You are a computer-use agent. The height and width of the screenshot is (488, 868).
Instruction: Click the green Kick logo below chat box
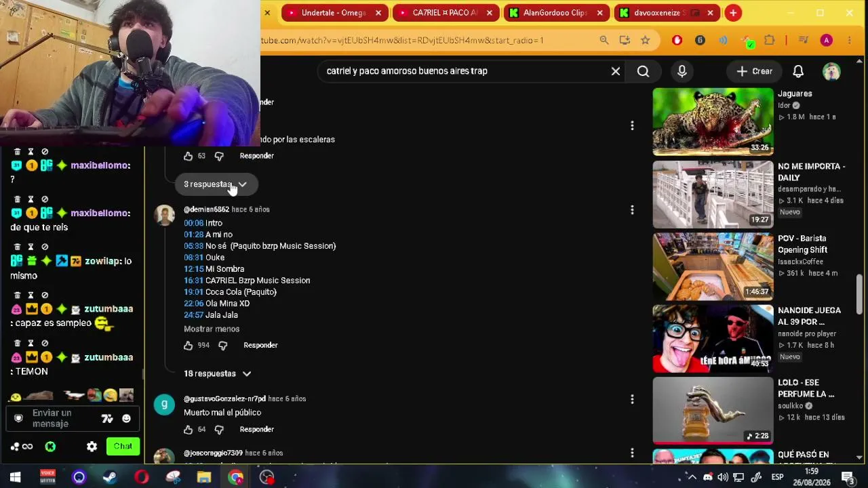click(50, 447)
